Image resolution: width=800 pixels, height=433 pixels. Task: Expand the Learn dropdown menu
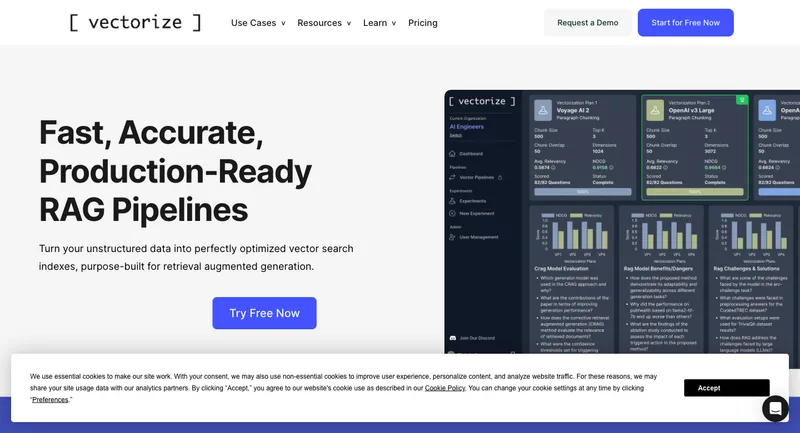click(379, 23)
